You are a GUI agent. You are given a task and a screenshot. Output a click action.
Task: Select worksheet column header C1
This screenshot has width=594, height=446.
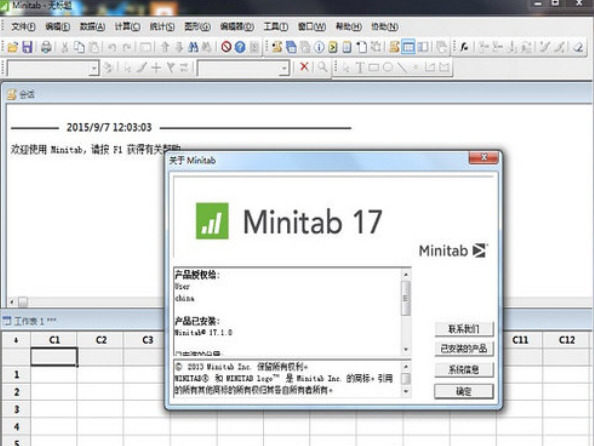point(54,340)
